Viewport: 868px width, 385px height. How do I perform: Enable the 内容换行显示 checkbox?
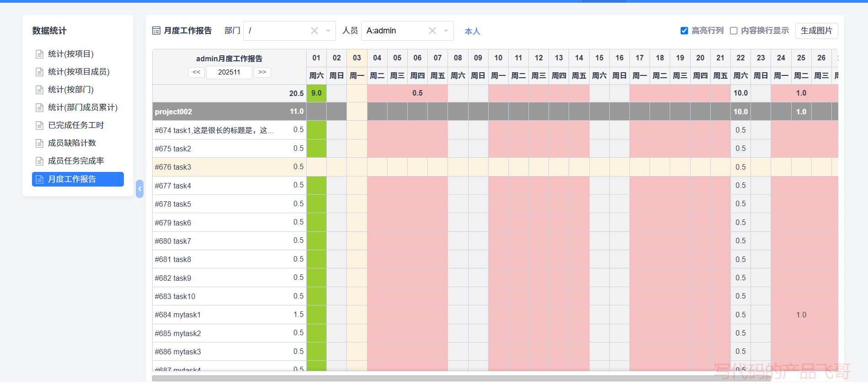tap(734, 31)
